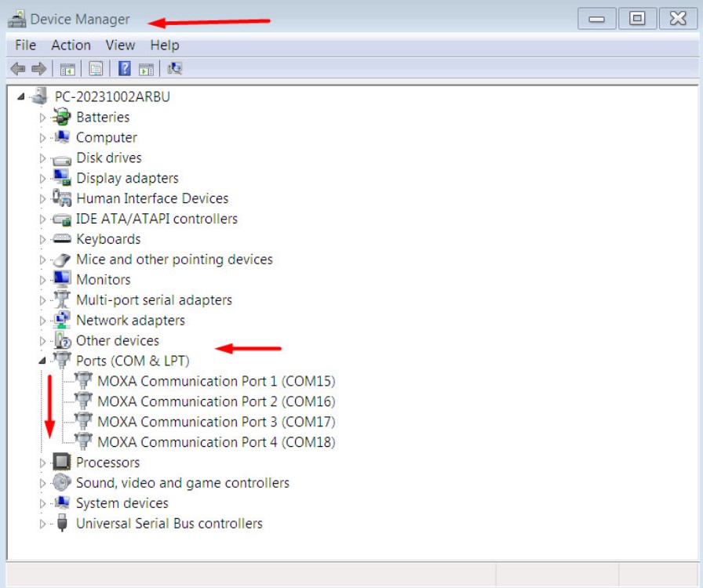The height and width of the screenshot is (588, 703).
Task: Click the Device Manager title bar icon
Action: tap(17, 20)
